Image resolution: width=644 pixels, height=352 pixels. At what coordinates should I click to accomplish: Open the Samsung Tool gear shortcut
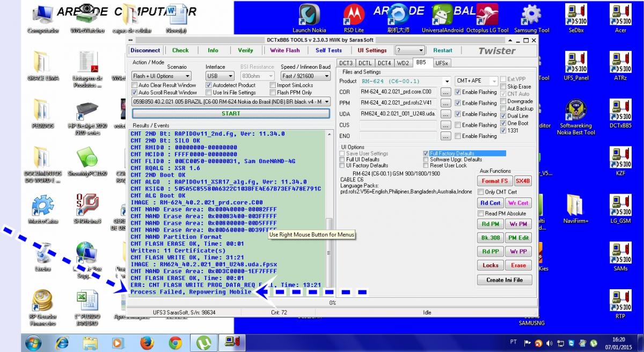[x=531, y=18]
